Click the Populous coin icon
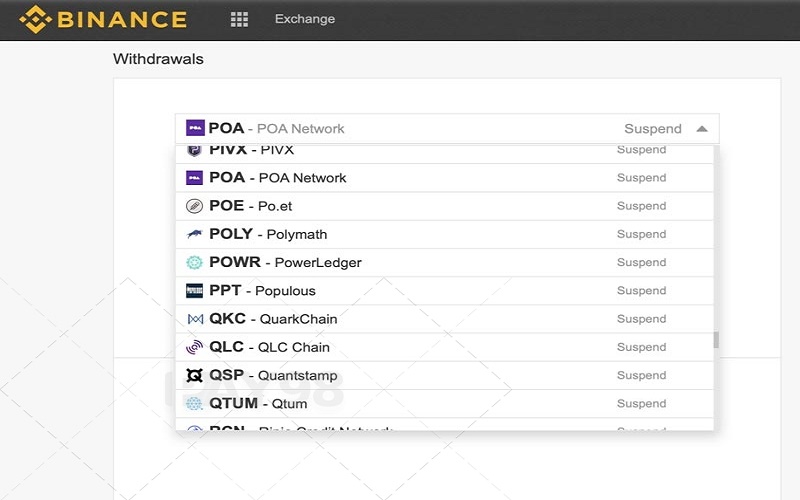Image resolution: width=800 pixels, height=500 pixels. (x=194, y=291)
